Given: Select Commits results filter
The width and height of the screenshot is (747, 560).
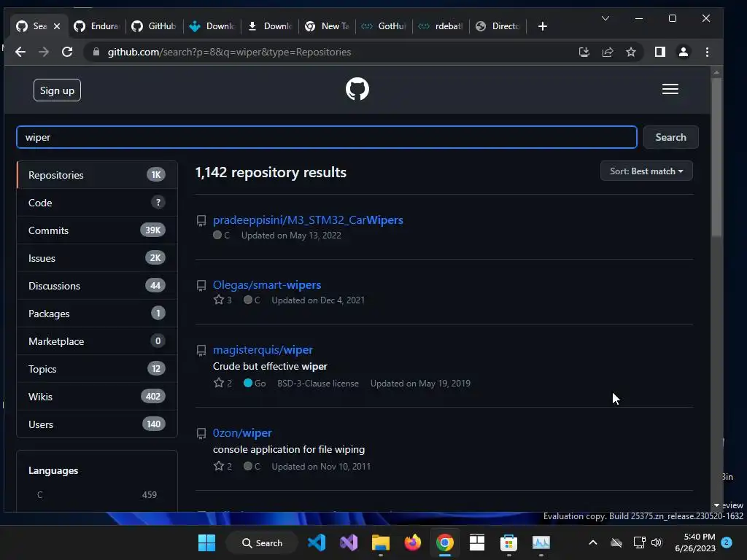Looking at the screenshot, I should tap(97, 230).
